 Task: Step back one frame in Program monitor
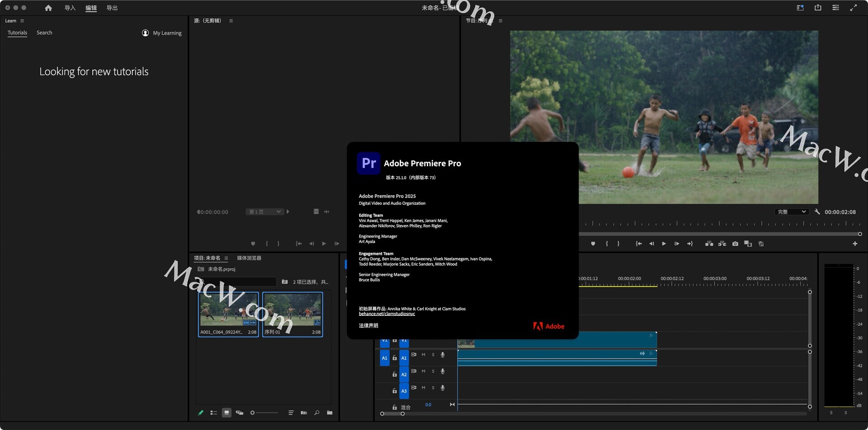click(x=651, y=243)
